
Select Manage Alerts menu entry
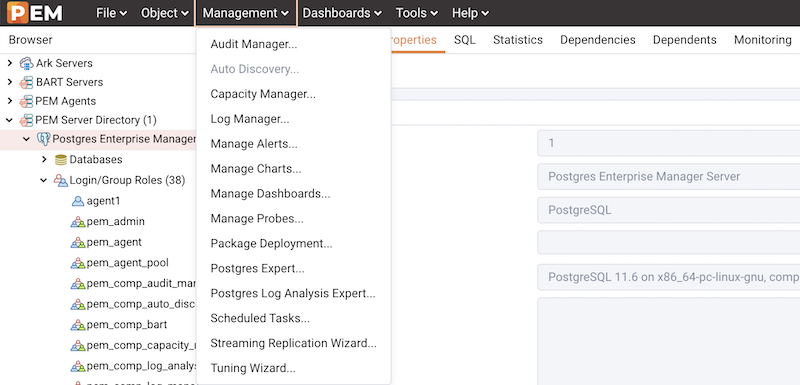(x=293, y=144)
